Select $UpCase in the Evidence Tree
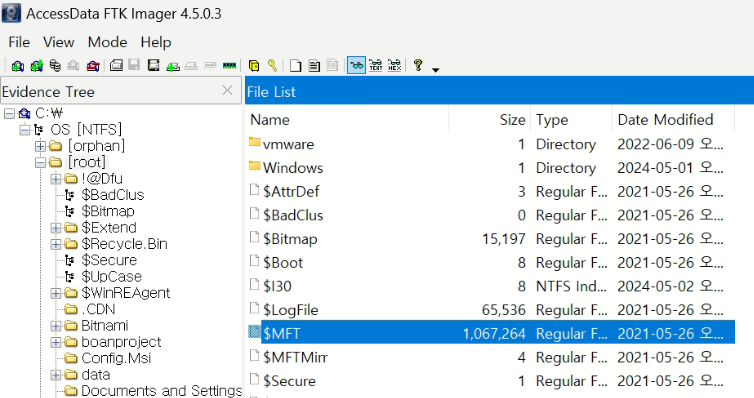 coord(112,277)
